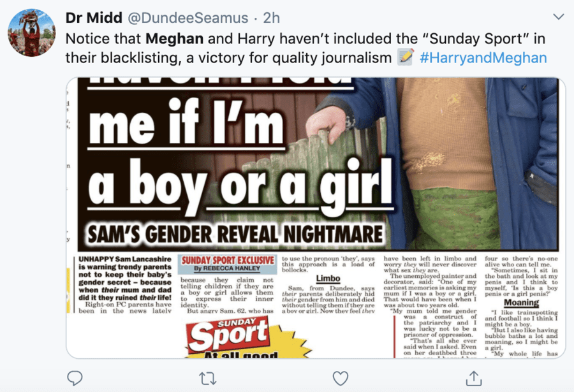The width and height of the screenshot is (574, 392).
Task: Click the "SUNDAY SPORT EXCLUSIVE" tag
Action: (x=228, y=261)
